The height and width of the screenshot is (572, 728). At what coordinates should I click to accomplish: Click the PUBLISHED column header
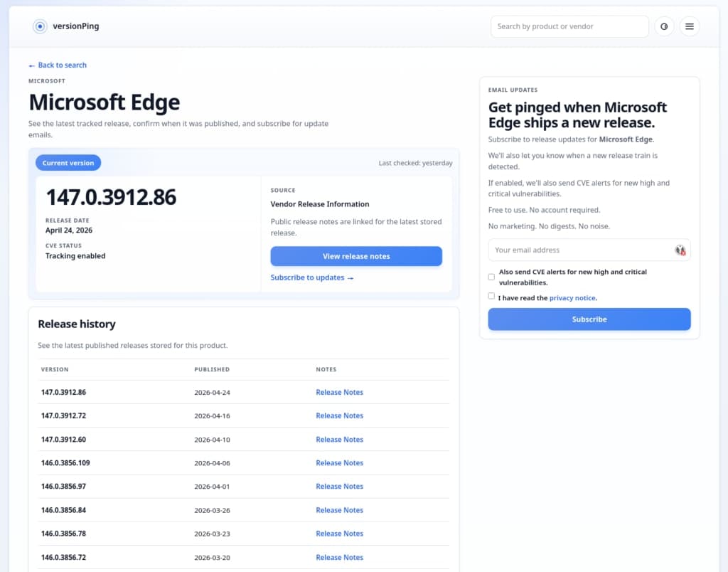coord(212,369)
